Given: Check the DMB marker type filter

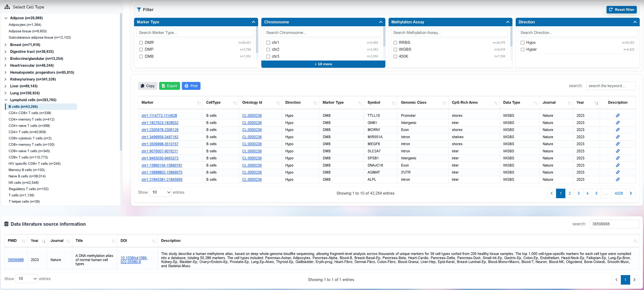Looking at the screenshot, I should [141, 57].
